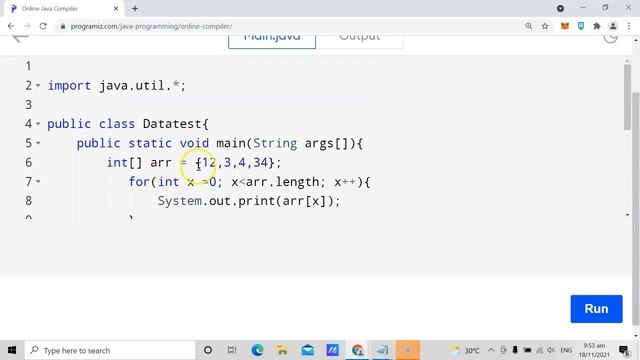Screen dimensions: 640x360
Task: Open Cortana circle icon
Action: pyautogui.click(x=208, y=350)
